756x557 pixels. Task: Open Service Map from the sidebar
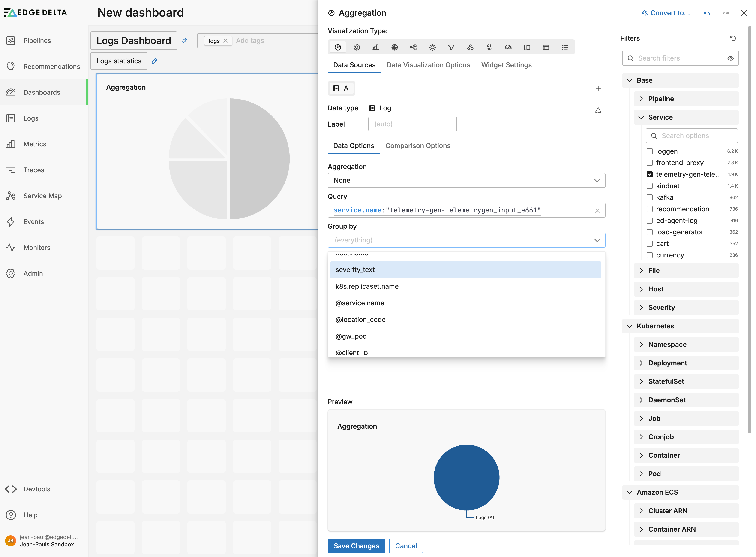point(42,196)
